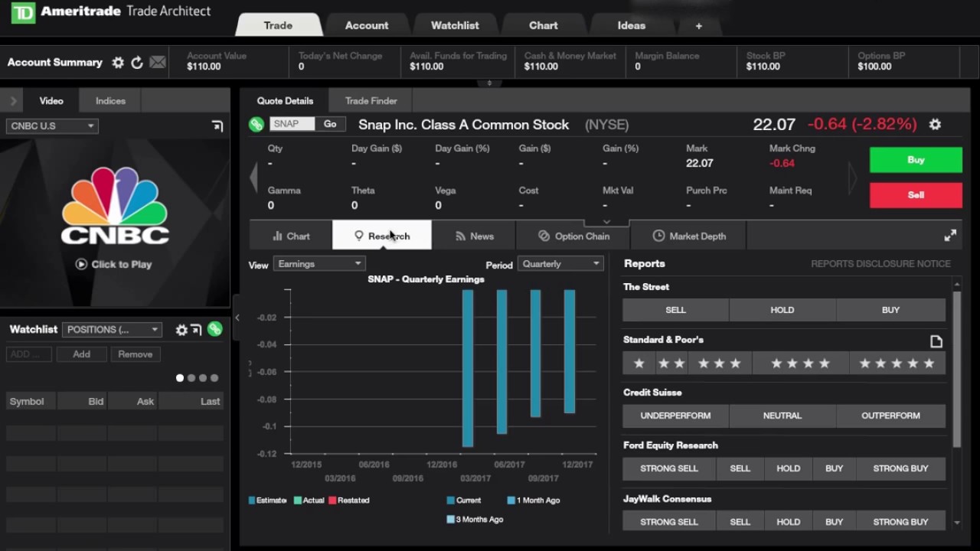This screenshot has width=980, height=551.
Task: Open the News sub-tab
Action: [474, 236]
